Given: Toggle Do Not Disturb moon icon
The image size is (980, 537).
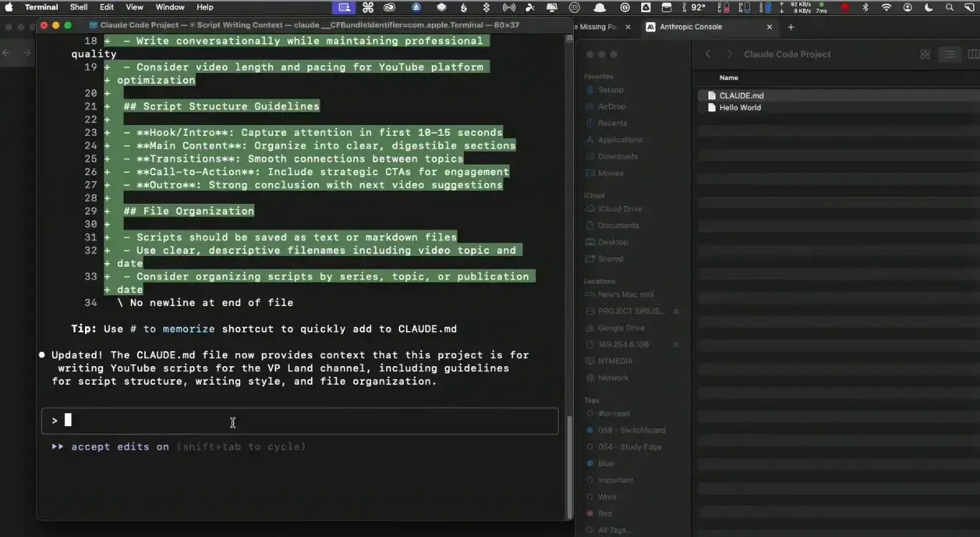Looking at the screenshot, I should [x=929, y=7].
